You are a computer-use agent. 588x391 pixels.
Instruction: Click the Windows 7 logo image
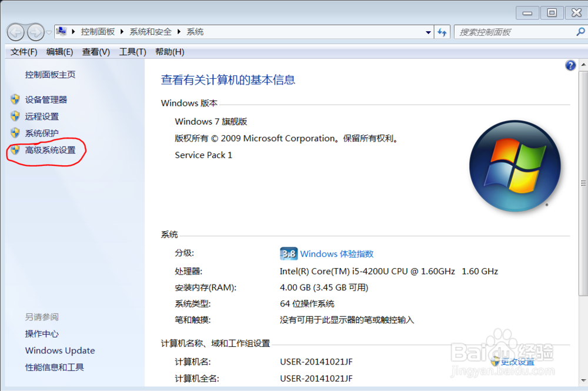515,166
